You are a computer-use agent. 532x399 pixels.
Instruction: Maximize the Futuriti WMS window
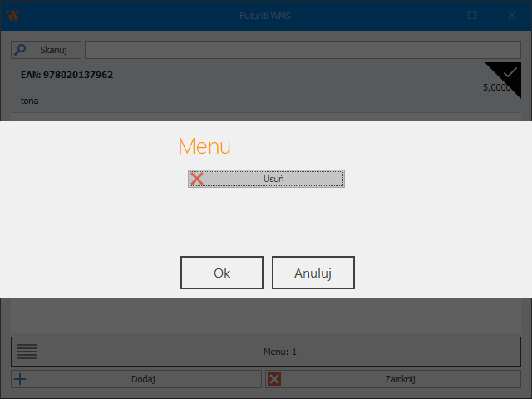(x=472, y=15)
